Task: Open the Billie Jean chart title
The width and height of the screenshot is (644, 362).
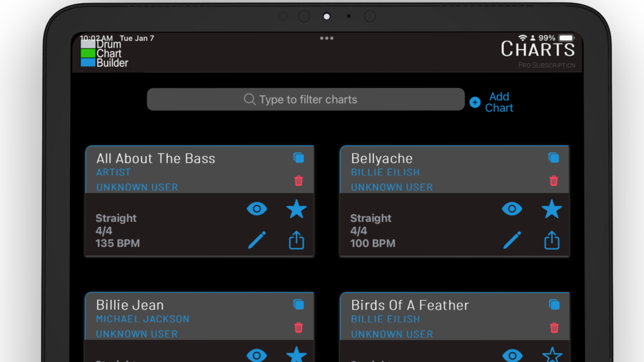Action: tap(130, 305)
